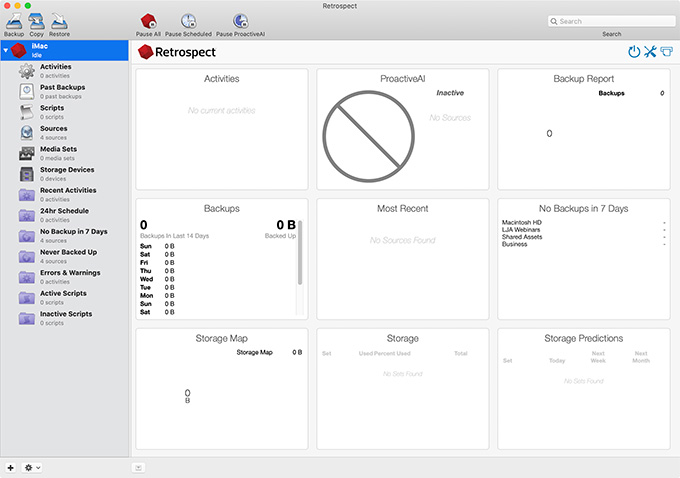680x478 pixels.
Task: Open Never Backed Up in the sidebar
Action: click(x=65, y=256)
